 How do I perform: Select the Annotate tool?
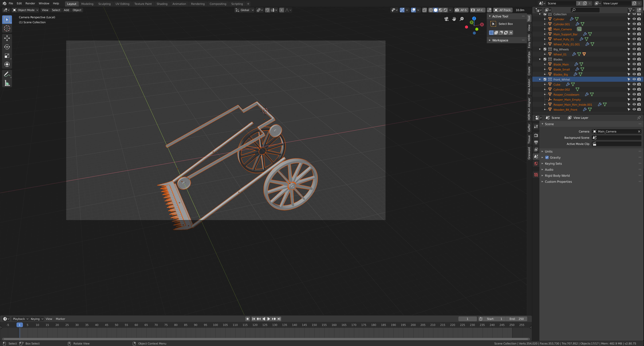[x=7, y=75]
